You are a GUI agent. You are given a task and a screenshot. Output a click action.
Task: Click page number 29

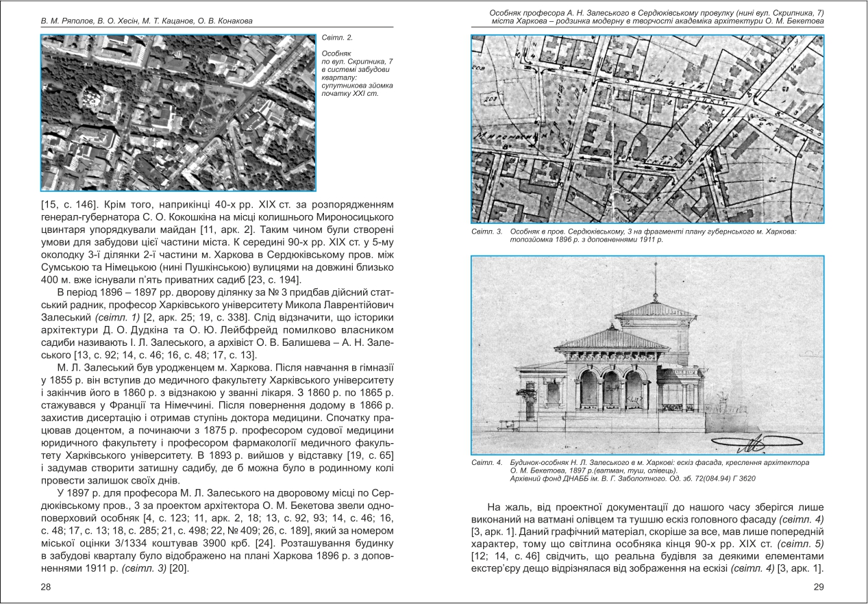pos(817,587)
